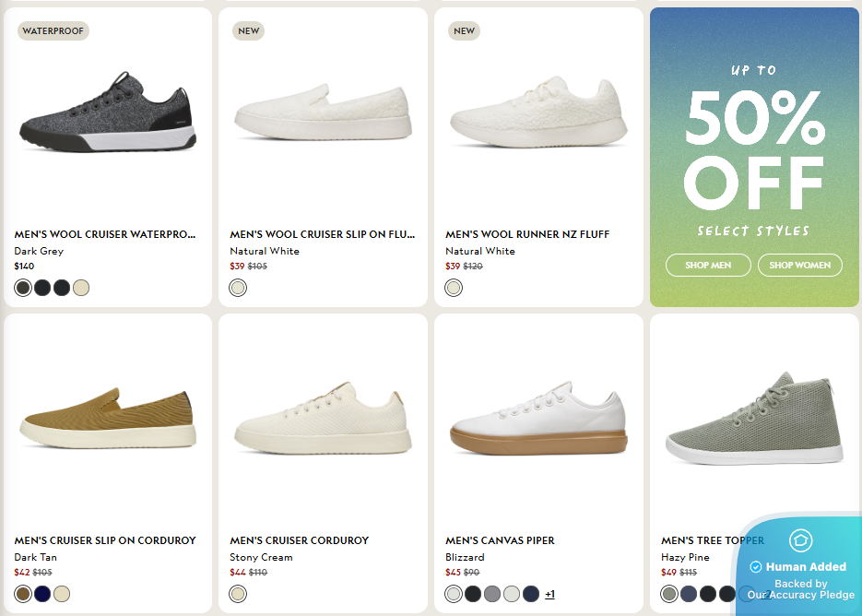View the Men's Canvas Piper shoe photo
The width and height of the screenshot is (862, 616).
538,423
